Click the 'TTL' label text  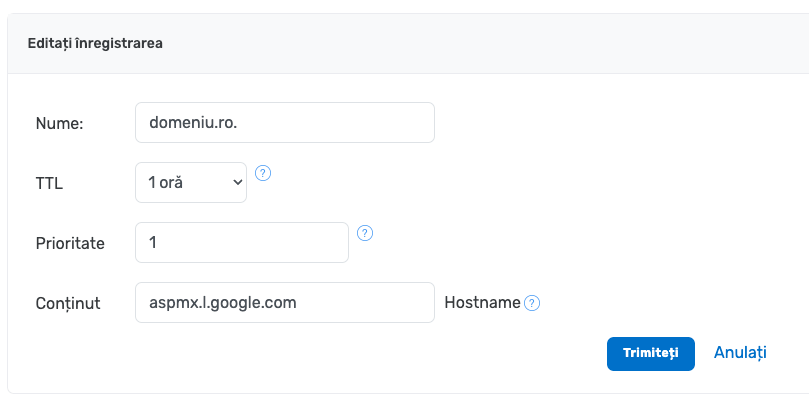[x=49, y=183]
